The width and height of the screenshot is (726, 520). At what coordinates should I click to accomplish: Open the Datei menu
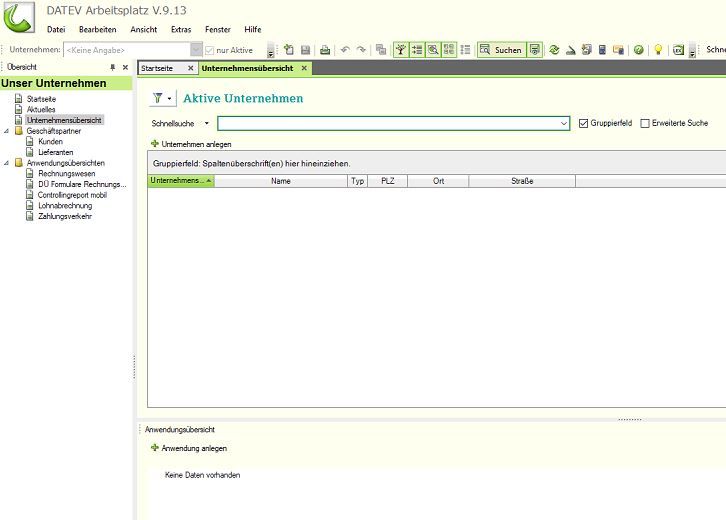pyautogui.click(x=56, y=29)
